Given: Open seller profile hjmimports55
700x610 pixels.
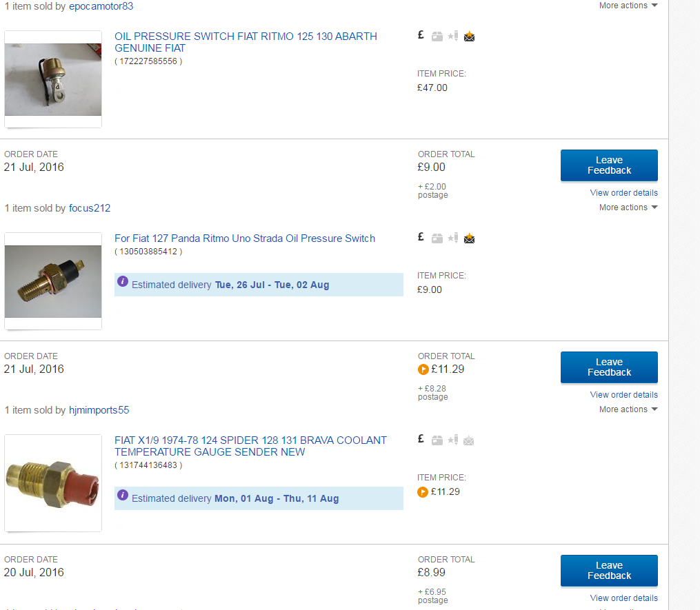Looking at the screenshot, I should coord(99,410).
